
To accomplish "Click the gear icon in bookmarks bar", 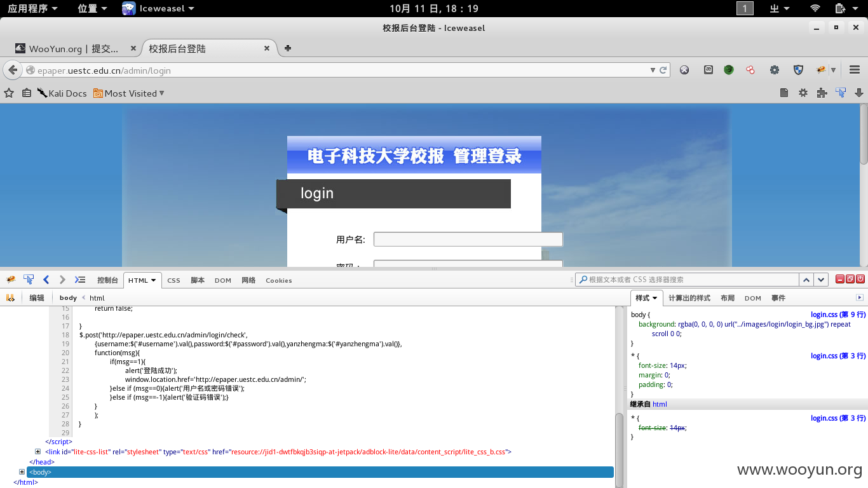I will [803, 93].
